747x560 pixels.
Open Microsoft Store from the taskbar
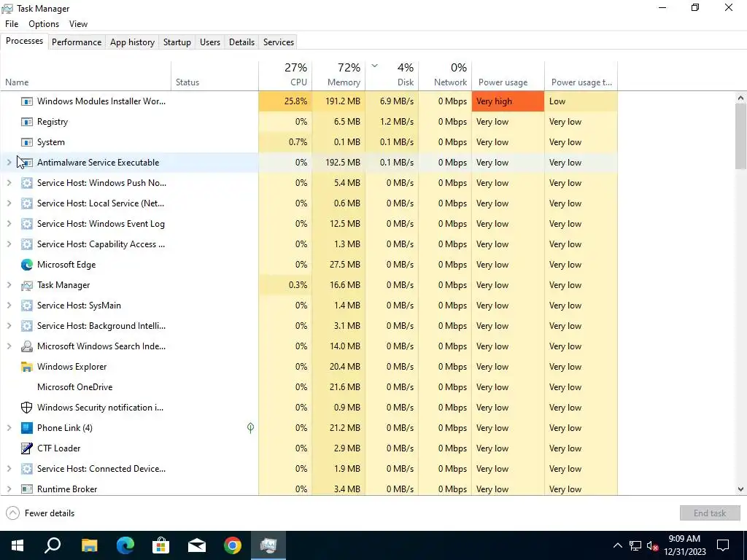pos(161,545)
